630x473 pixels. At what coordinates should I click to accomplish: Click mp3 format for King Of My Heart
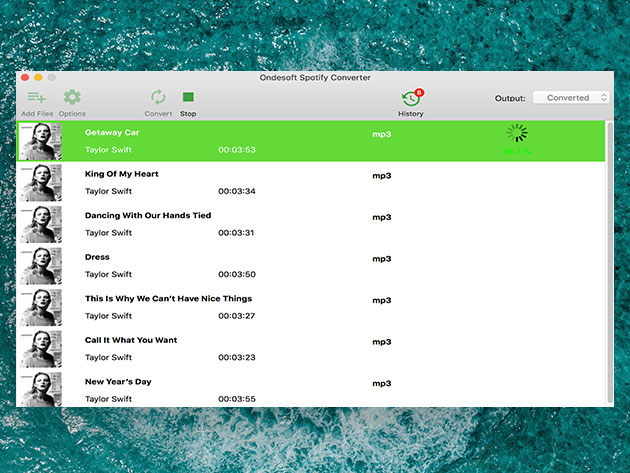pos(382,176)
